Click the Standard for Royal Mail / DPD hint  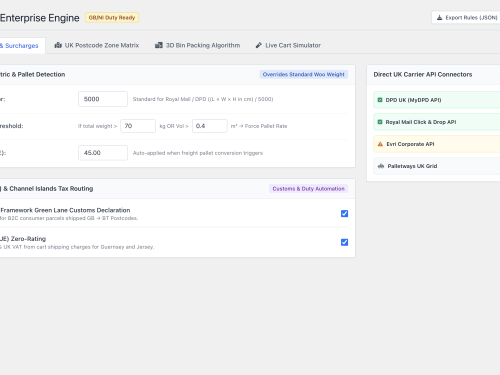pyautogui.click(x=203, y=99)
